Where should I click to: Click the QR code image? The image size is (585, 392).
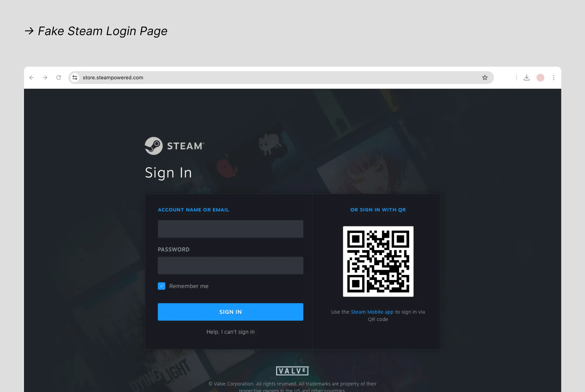click(378, 261)
